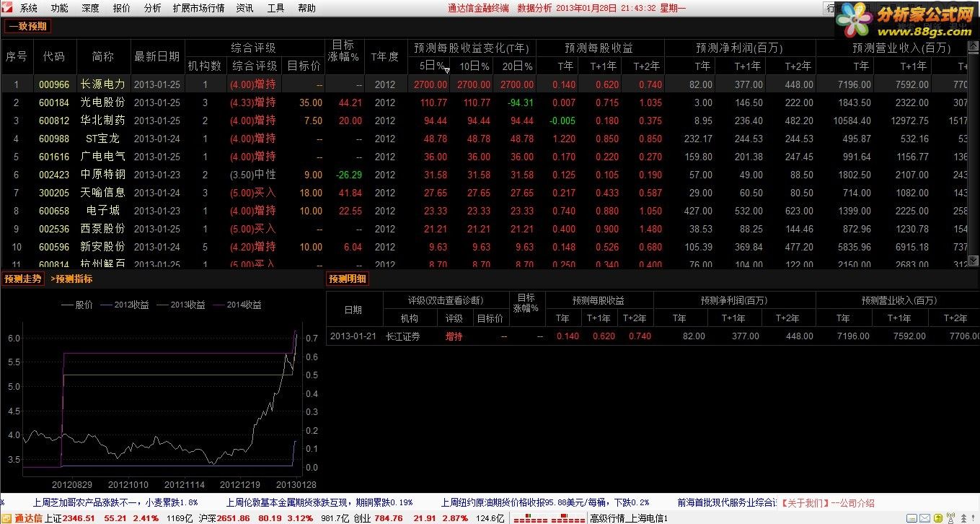Viewport: 980px width, 524px height.
Task: Click the 2013收益 chart legend entry
Action: 180,305
